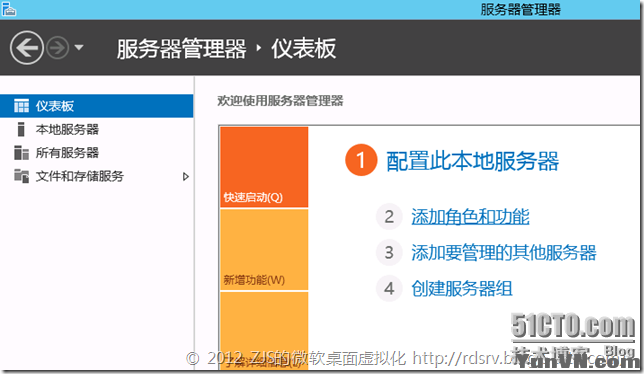Select the 快速启动(Q) orange tile

(x=264, y=167)
